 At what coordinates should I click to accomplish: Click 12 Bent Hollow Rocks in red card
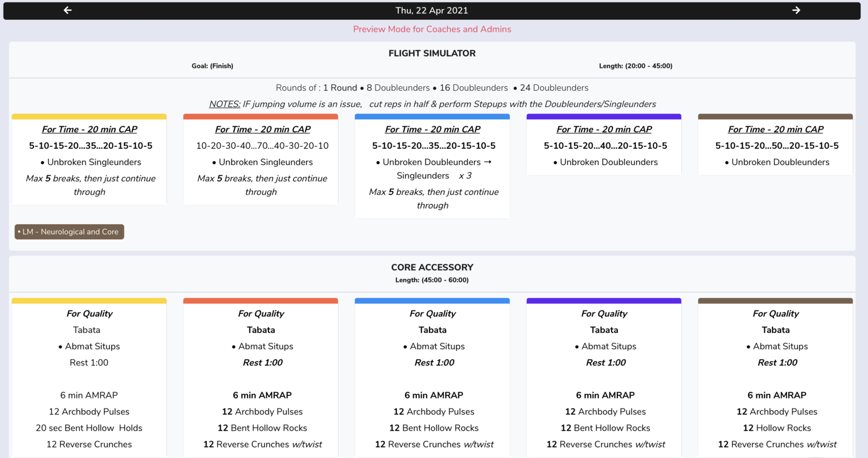pyautogui.click(x=262, y=428)
